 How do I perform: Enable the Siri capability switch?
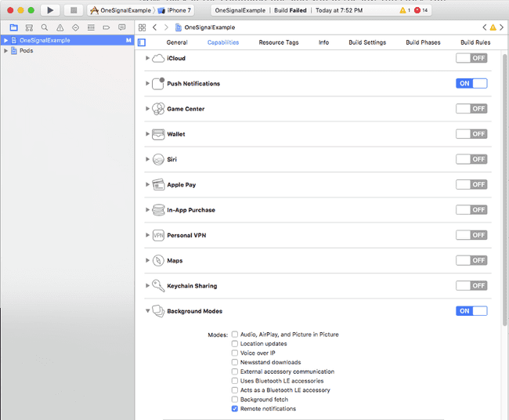coord(471,159)
